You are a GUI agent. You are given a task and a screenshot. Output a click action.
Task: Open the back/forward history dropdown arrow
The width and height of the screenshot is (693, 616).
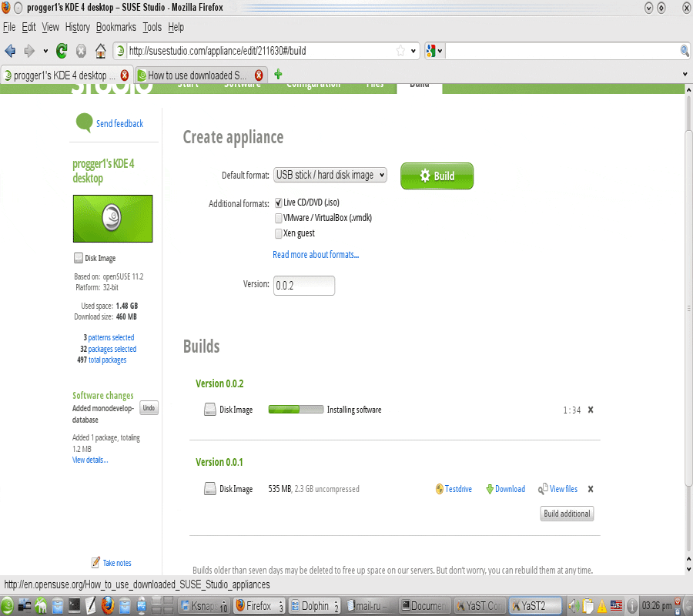point(45,51)
